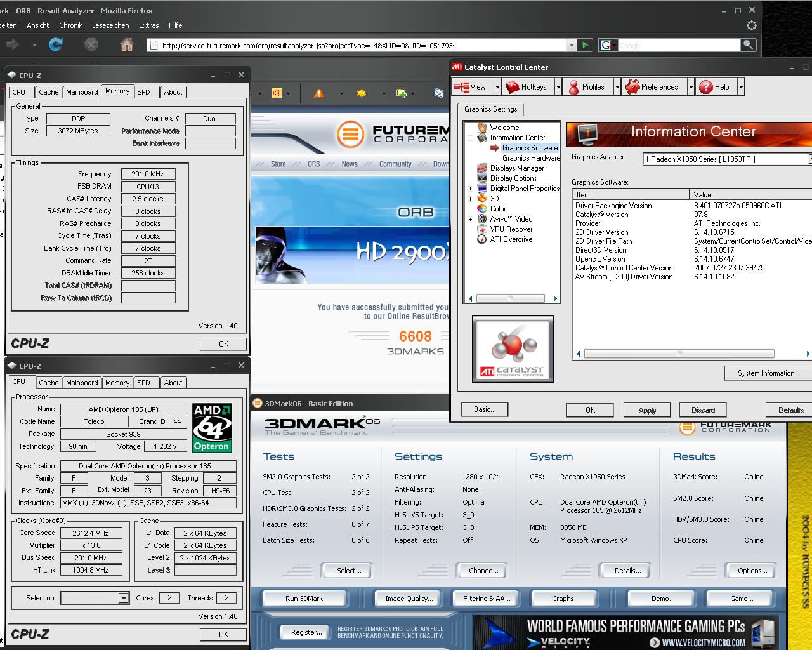812x650 pixels.
Task: Click the Firefox URL address field
Action: [357, 45]
